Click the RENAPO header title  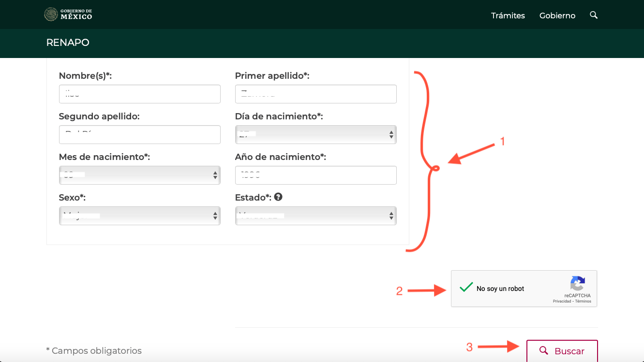click(x=68, y=43)
